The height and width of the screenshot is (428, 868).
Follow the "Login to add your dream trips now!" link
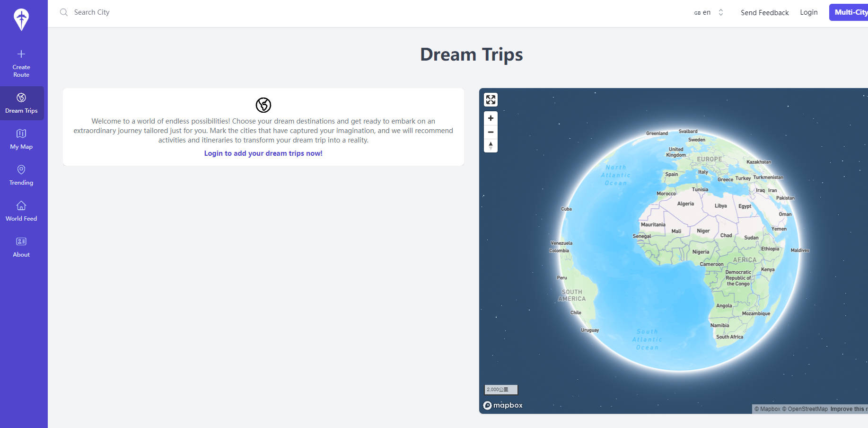[263, 153]
